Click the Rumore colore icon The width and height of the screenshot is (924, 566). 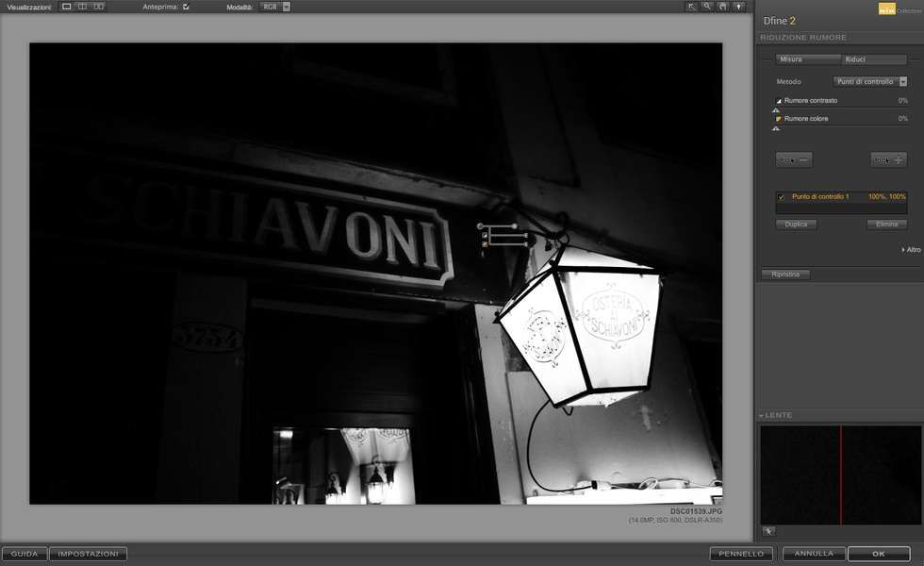point(779,119)
